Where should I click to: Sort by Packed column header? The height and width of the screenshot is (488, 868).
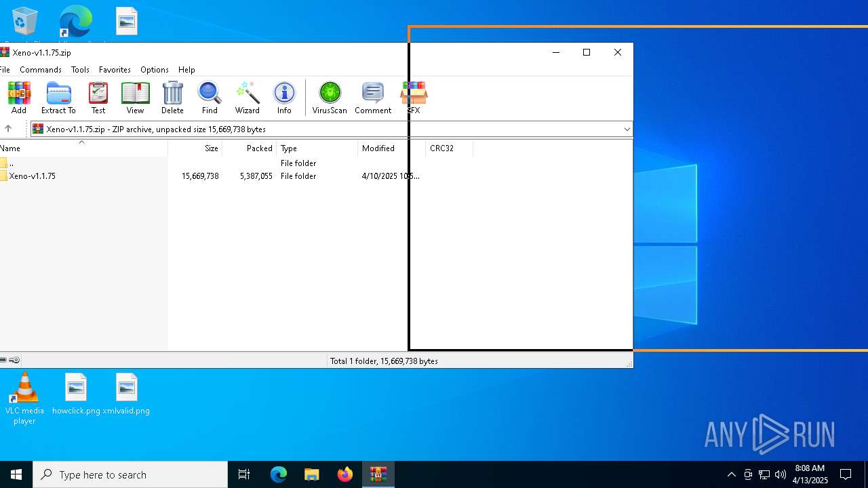click(x=249, y=148)
